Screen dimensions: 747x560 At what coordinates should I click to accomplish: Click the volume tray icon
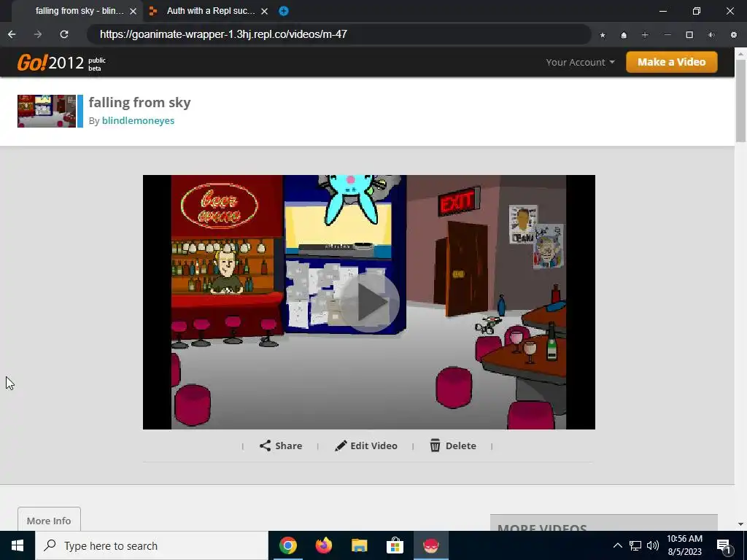click(653, 545)
